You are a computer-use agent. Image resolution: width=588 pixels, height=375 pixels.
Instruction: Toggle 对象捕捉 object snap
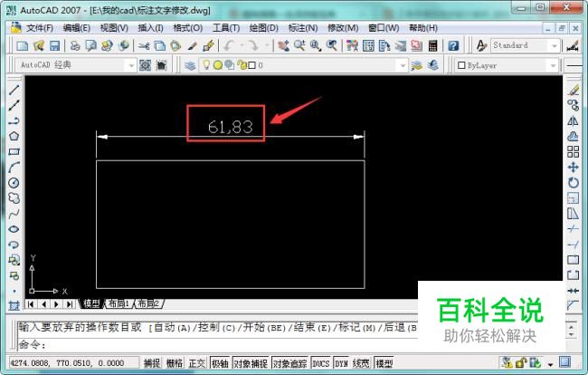pos(251,363)
